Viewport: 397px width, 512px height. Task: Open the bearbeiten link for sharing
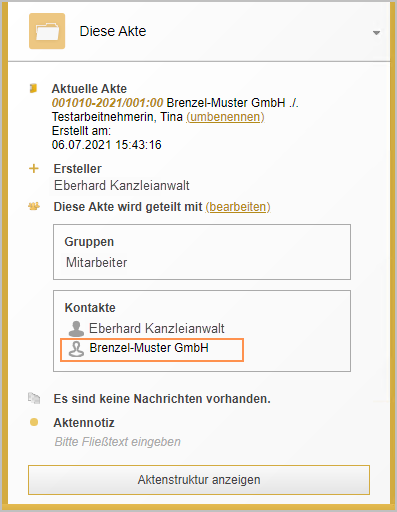238,207
